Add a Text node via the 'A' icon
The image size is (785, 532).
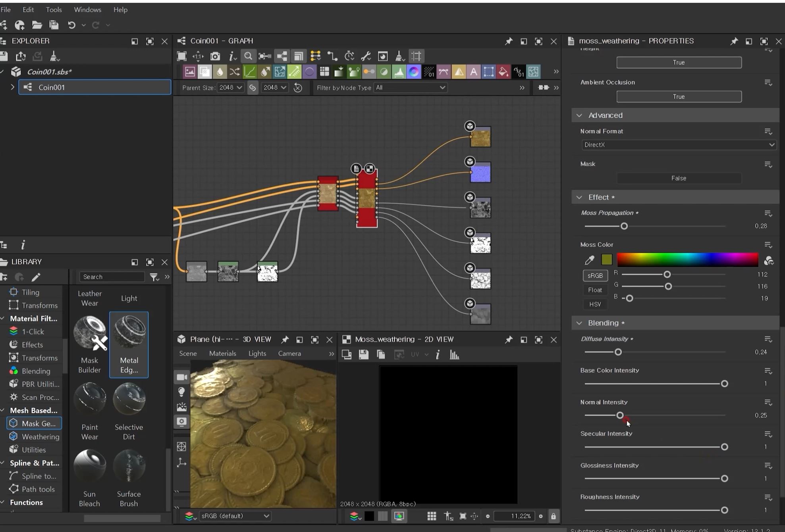pyautogui.click(x=473, y=72)
